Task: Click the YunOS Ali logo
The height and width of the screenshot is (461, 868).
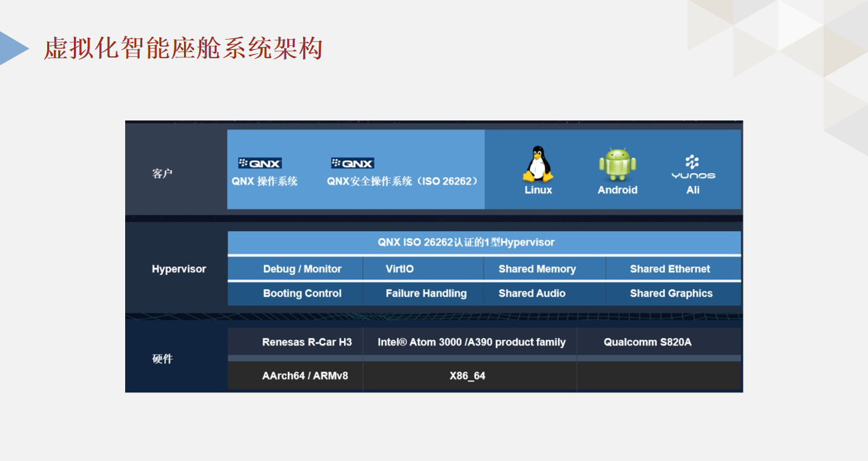Action: click(x=693, y=166)
